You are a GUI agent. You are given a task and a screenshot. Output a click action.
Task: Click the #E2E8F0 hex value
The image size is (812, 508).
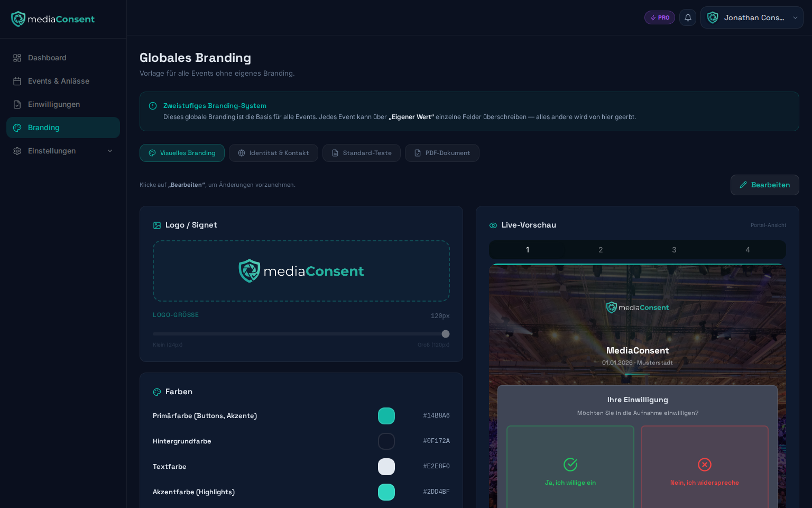[x=436, y=466]
